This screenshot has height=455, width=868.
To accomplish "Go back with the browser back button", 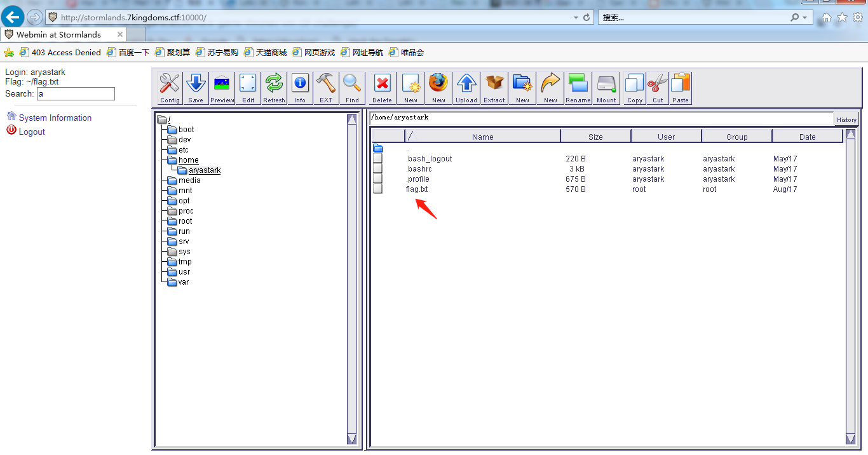I will 13,17.
